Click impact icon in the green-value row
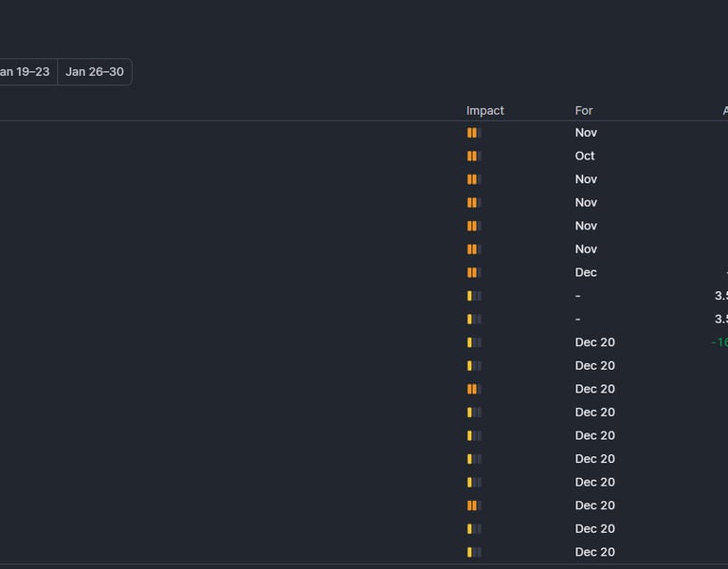The image size is (728, 569). 474,342
